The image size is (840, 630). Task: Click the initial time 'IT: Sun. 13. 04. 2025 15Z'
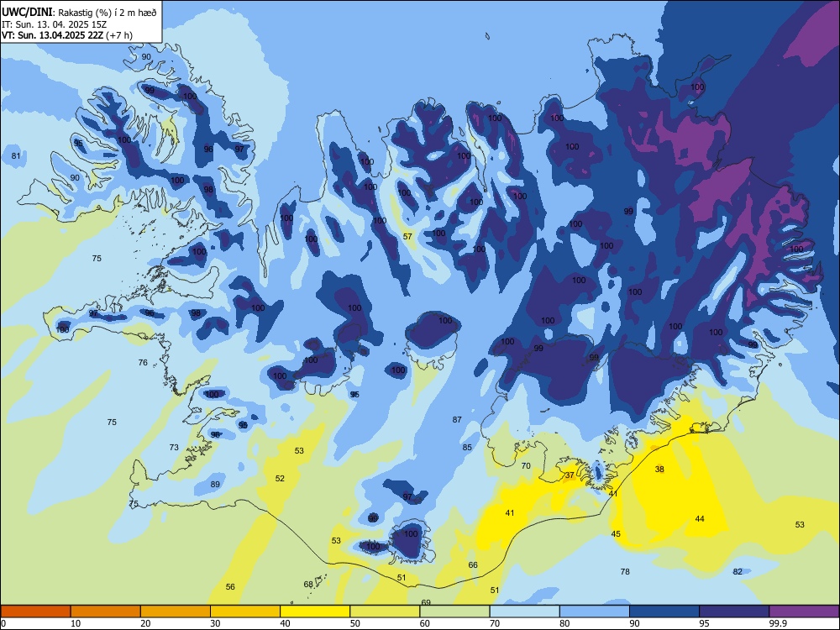point(54,24)
